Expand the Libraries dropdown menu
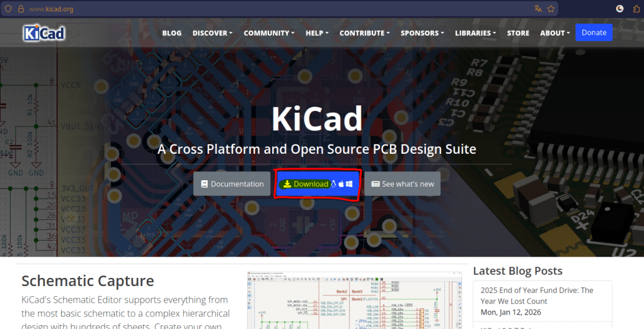The width and height of the screenshot is (644, 329). tap(477, 33)
